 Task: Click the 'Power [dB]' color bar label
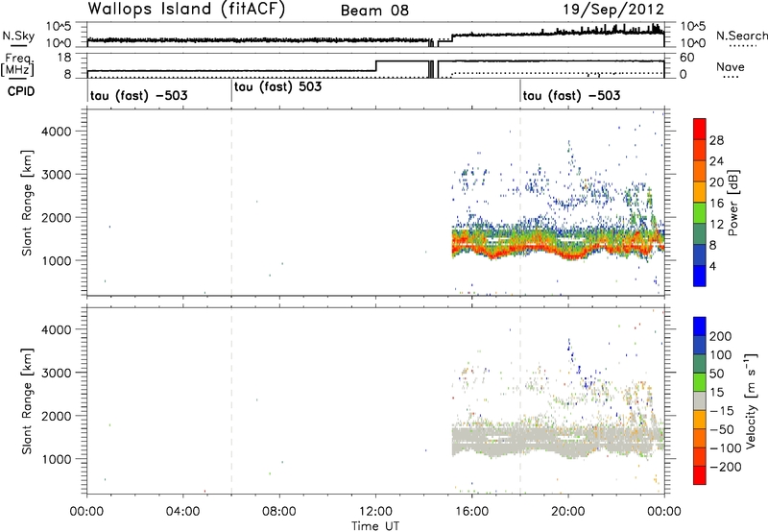click(732, 203)
